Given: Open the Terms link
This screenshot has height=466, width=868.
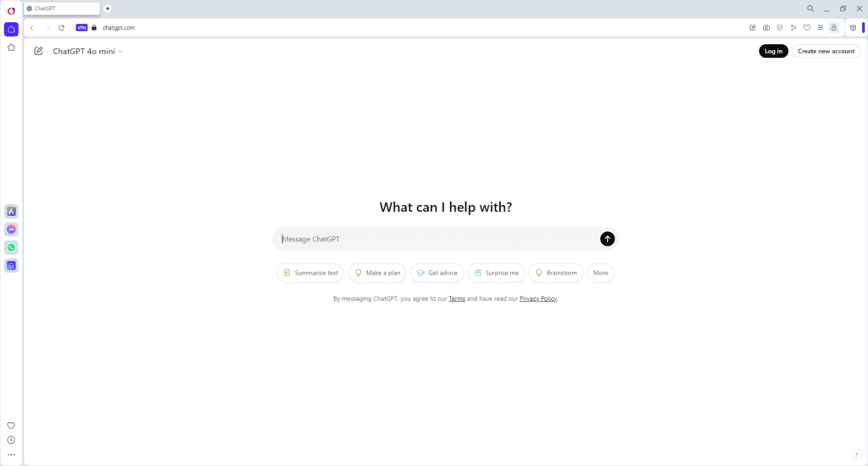Looking at the screenshot, I should coord(457,299).
